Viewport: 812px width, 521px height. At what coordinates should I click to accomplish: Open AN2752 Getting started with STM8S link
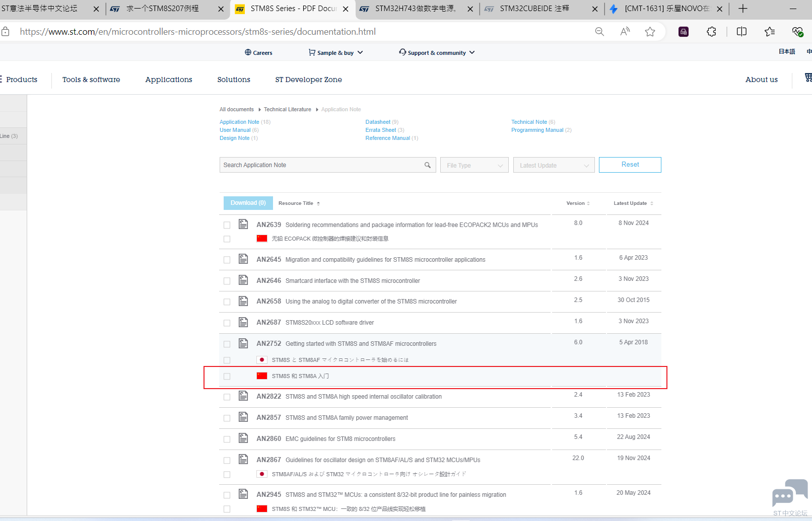coord(347,343)
